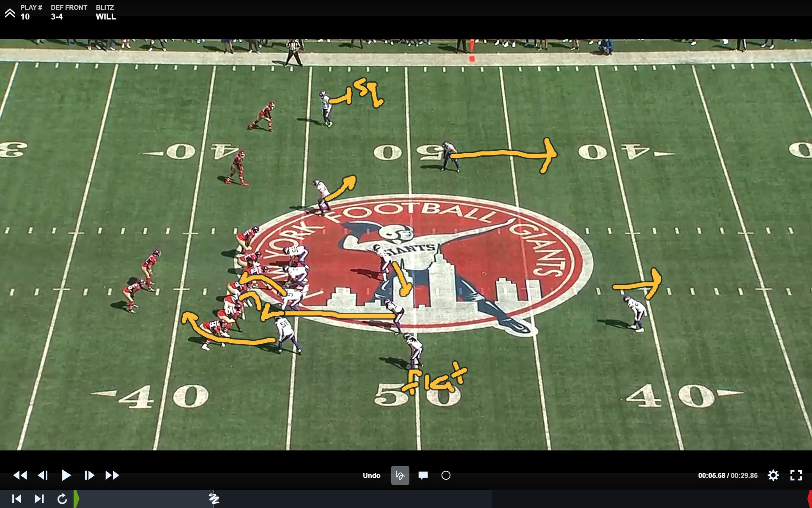Enter fullscreen mode
This screenshot has height=508, width=812.
pyautogui.click(x=796, y=475)
